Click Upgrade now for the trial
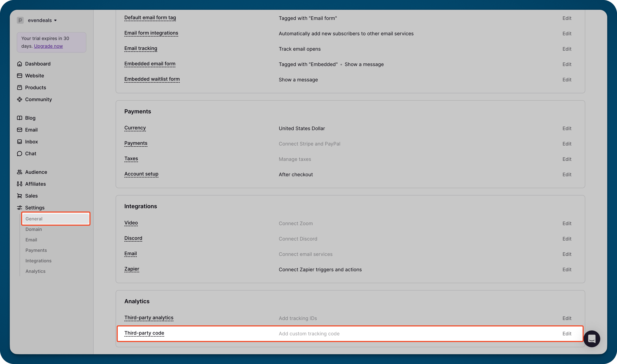617x364 pixels. 48,46
